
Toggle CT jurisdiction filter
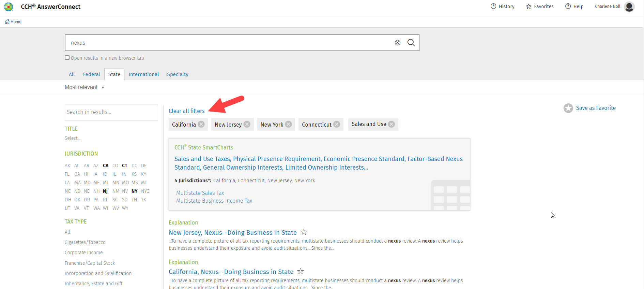(125, 165)
